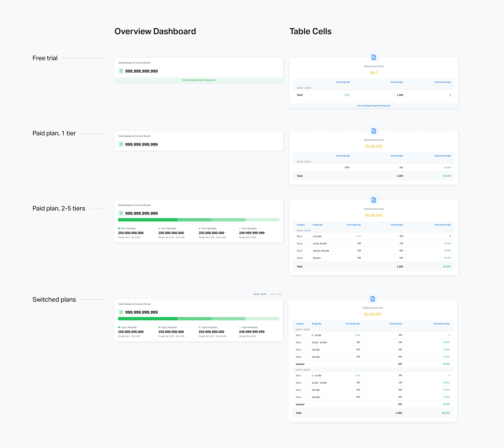Click receipt icon in the card with Tier 1 Receipts

click(x=121, y=213)
